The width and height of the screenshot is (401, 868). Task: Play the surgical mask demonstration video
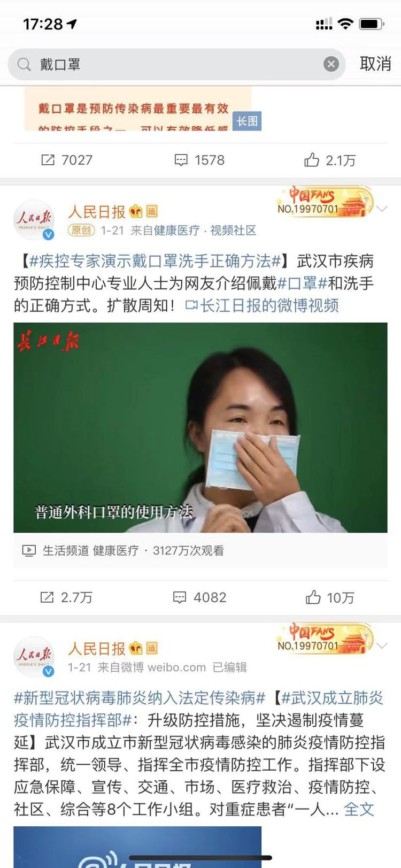(x=200, y=427)
